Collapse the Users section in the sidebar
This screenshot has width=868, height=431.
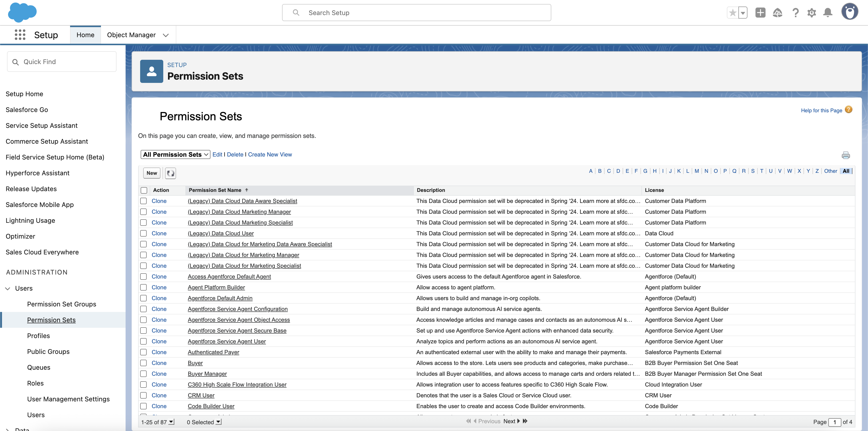point(7,288)
